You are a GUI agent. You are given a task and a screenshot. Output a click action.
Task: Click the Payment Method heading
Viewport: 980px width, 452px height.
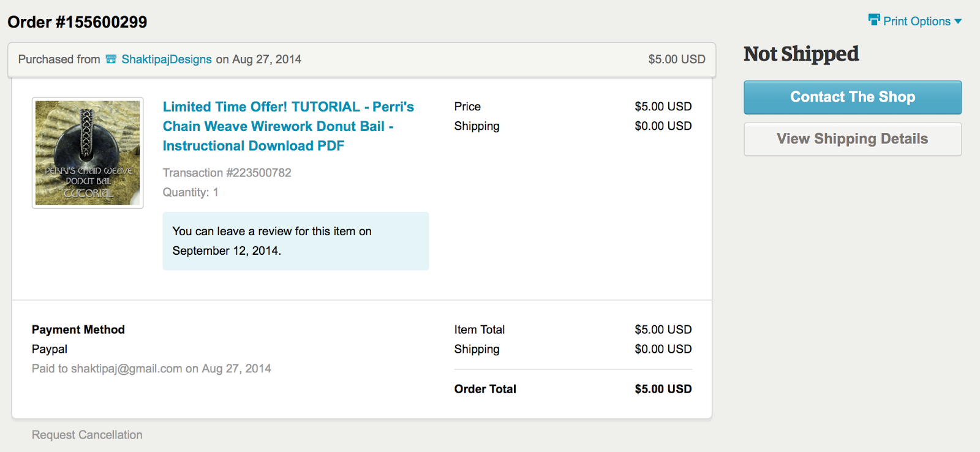78,330
